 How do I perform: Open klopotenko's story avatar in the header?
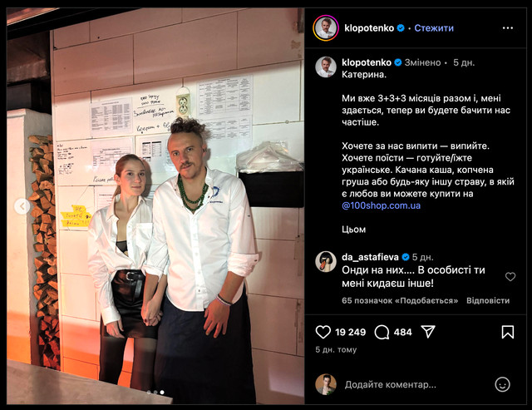(x=326, y=27)
